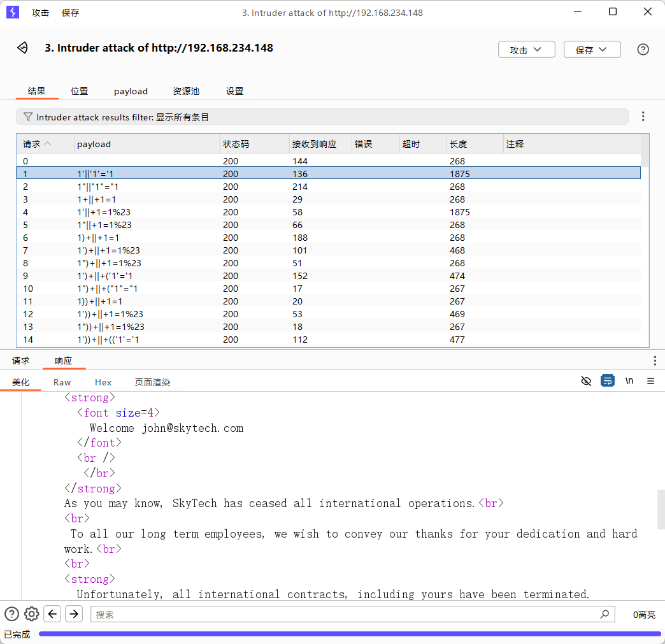The height and width of the screenshot is (644, 665).
Task: Select the Hex view tab
Action: 103,382
